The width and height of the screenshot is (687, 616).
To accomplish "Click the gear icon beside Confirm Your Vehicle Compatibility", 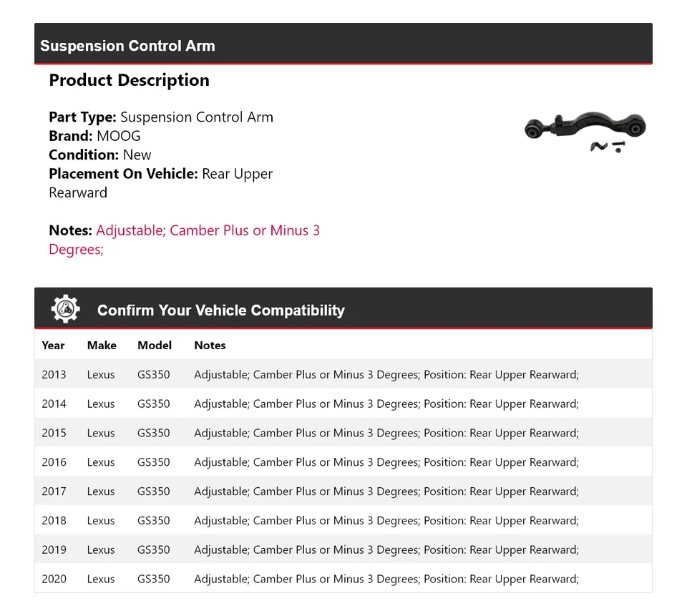I will point(66,309).
